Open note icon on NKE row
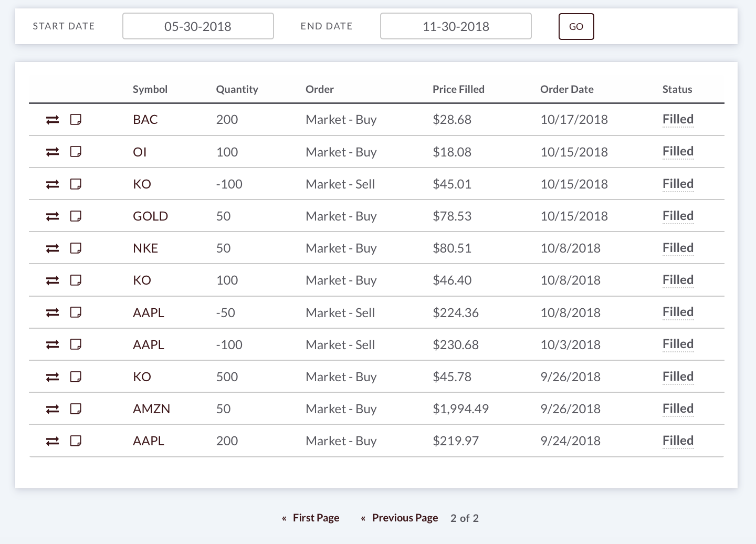 click(76, 248)
